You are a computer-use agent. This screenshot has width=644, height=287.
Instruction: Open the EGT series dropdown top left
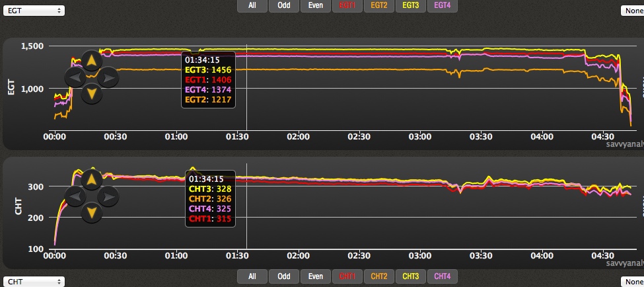pyautogui.click(x=33, y=11)
